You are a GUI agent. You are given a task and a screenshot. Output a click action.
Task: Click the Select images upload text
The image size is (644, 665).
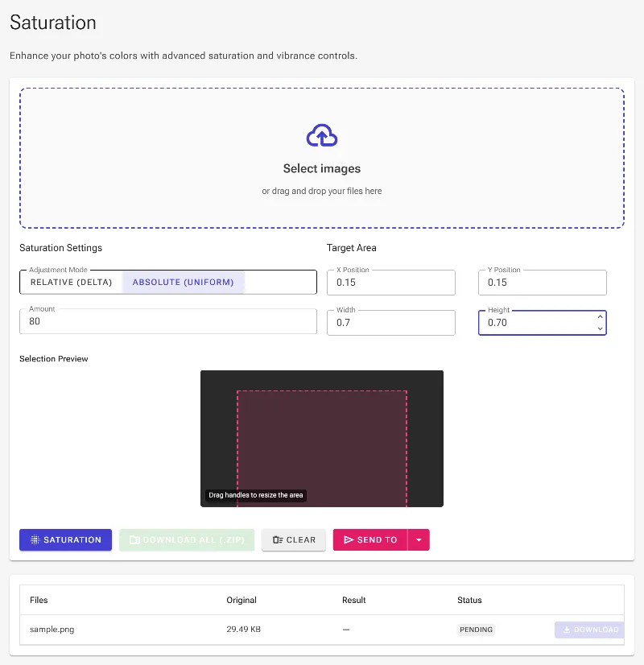pyautogui.click(x=322, y=169)
